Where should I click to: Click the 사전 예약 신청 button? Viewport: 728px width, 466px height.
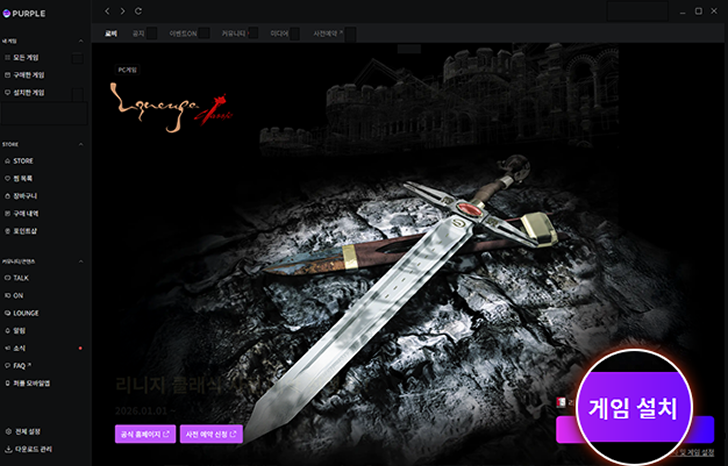[x=211, y=434]
